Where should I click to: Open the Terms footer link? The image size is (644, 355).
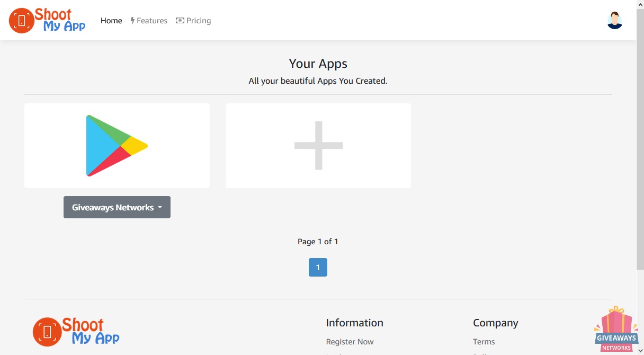[x=484, y=342]
